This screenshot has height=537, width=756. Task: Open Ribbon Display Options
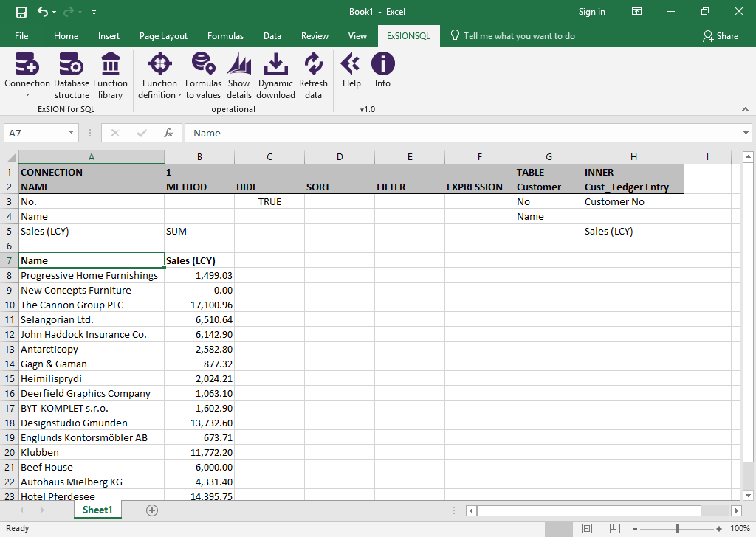click(637, 12)
